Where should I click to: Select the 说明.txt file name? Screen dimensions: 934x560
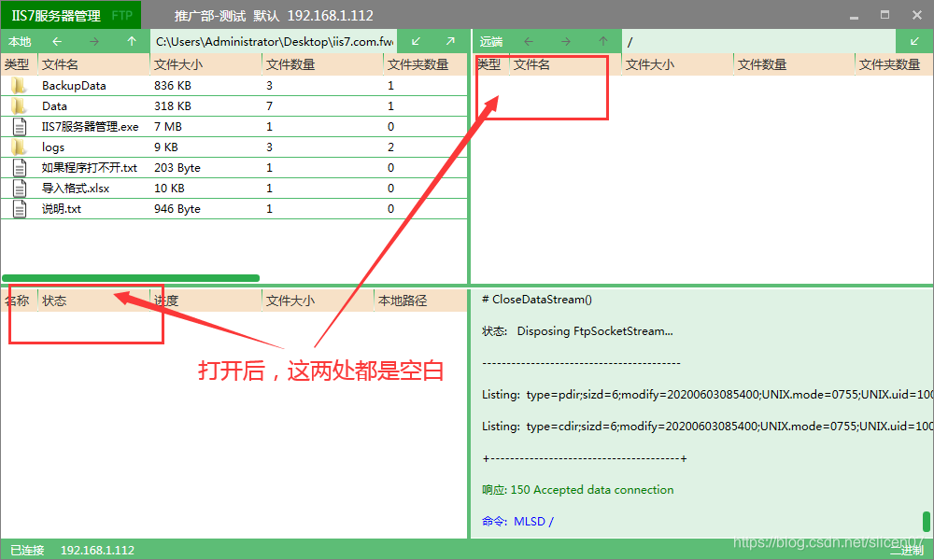[62, 209]
